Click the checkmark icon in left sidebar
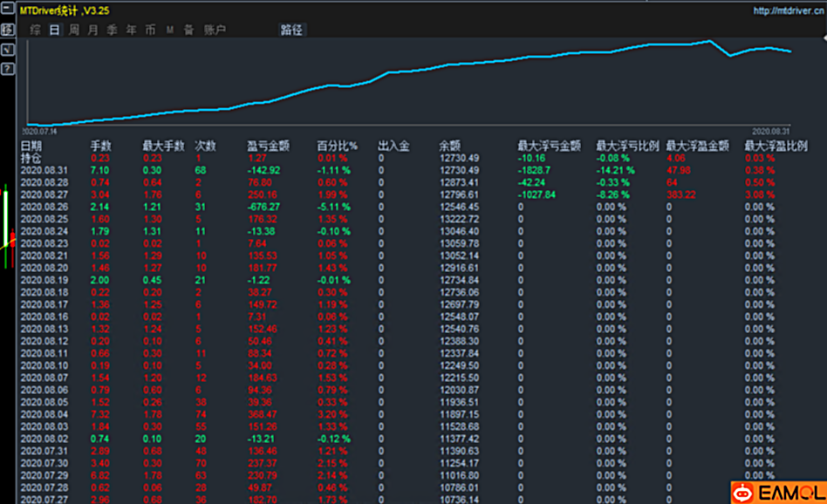The height and width of the screenshot is (504, 827). 7,50
